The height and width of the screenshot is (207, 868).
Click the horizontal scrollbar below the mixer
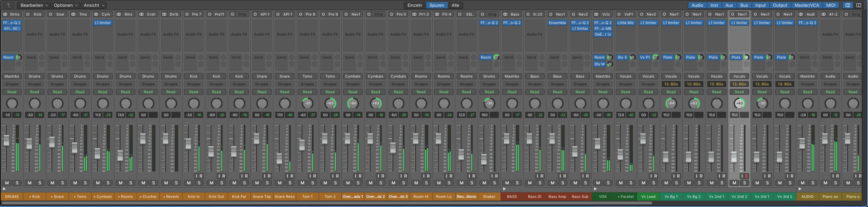(326, 203)
